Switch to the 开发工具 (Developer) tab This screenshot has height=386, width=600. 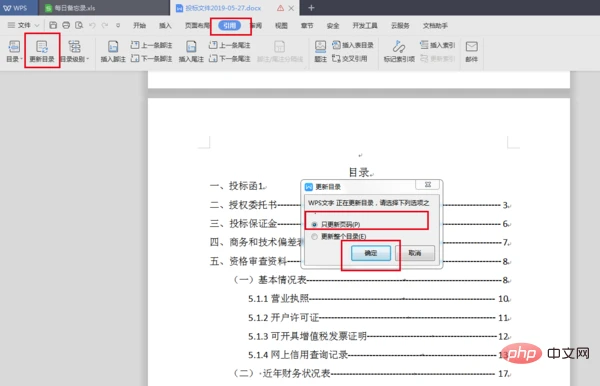[365, 26]
